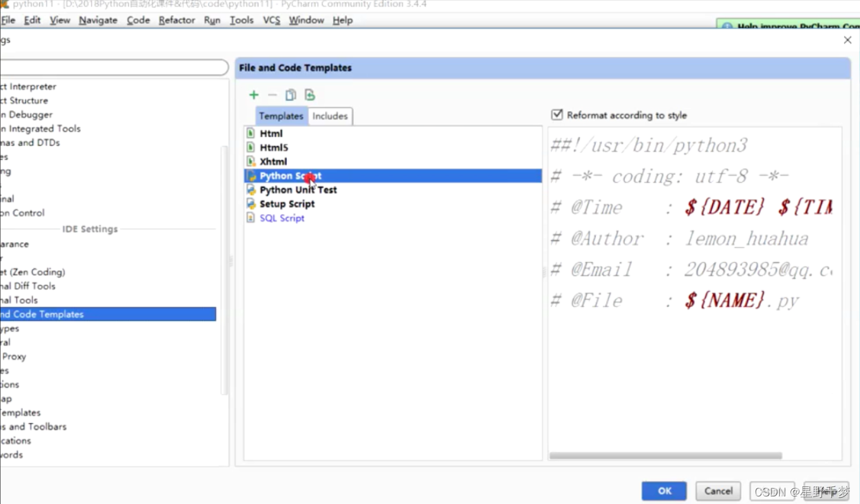Open the Tools menu
This screenshot has width=860, height=504.
tap(241, 20)
